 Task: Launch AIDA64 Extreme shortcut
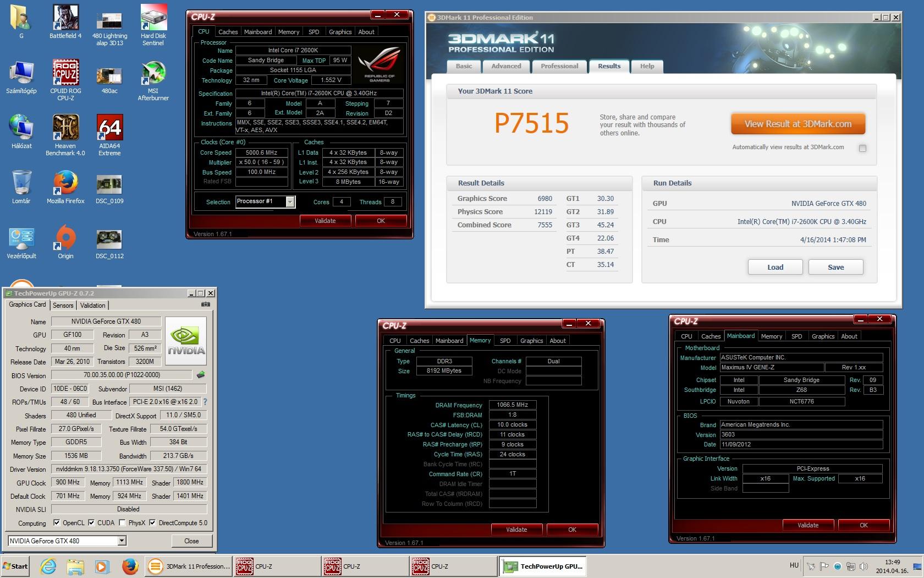109,135
